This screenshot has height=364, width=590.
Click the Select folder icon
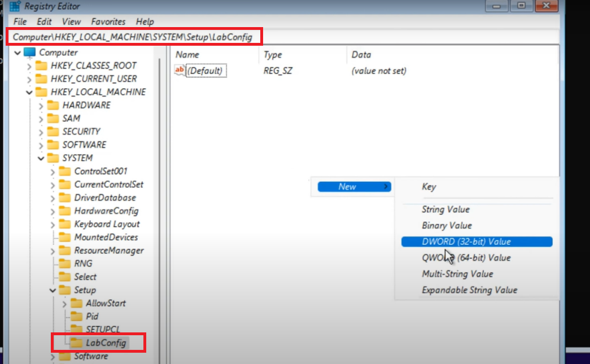pos(65,277)
